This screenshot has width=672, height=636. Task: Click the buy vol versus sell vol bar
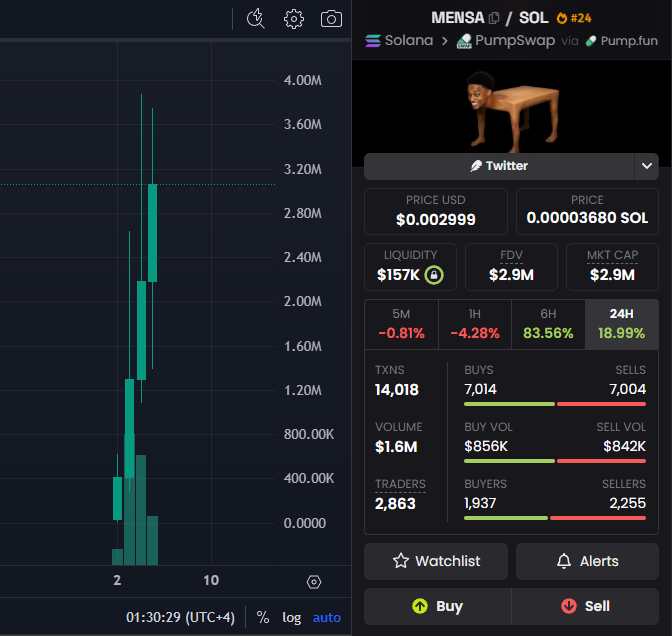pos(555,461)
